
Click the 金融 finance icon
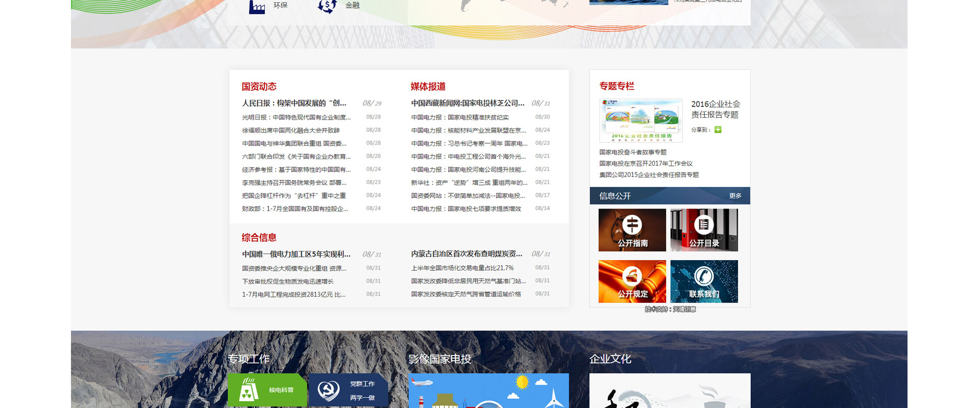[x=327, y=6]
